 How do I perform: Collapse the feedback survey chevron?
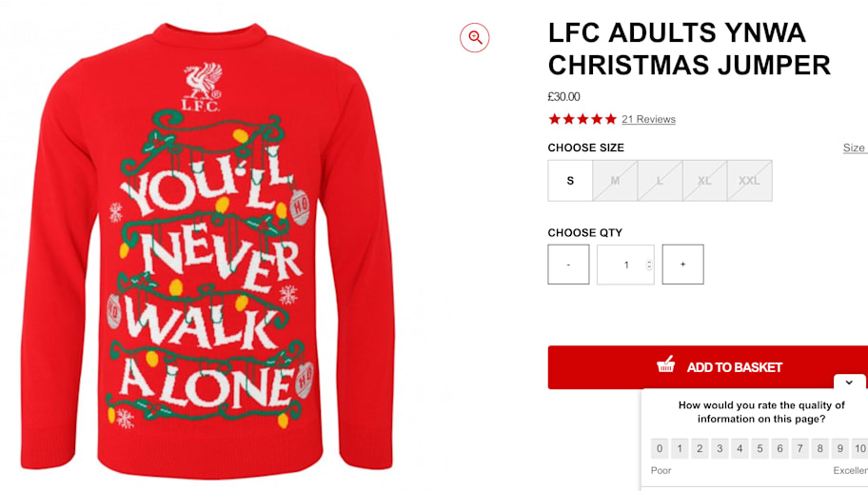point(849,382)
